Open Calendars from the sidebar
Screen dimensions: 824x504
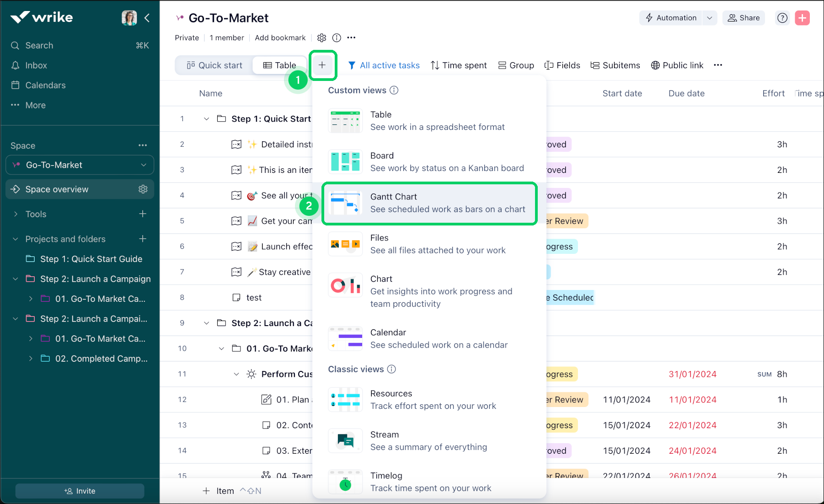tap(45, 85)
